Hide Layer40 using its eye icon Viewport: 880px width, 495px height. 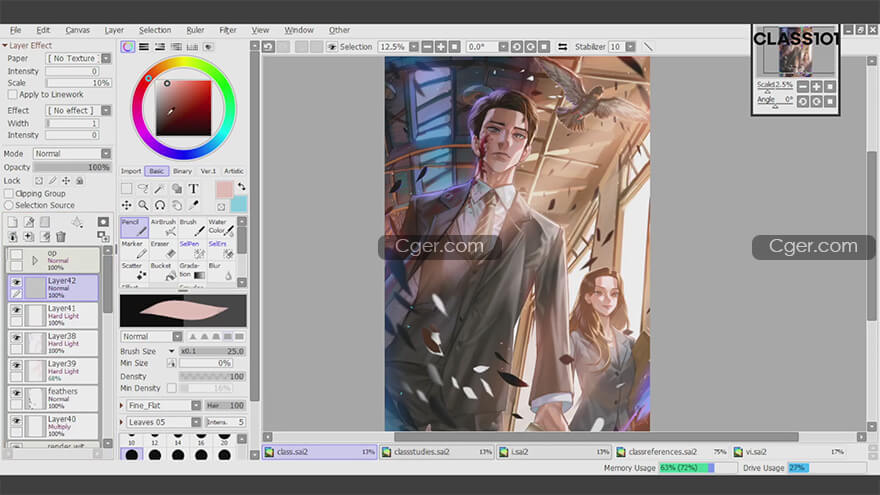click(x=16, y=421)
